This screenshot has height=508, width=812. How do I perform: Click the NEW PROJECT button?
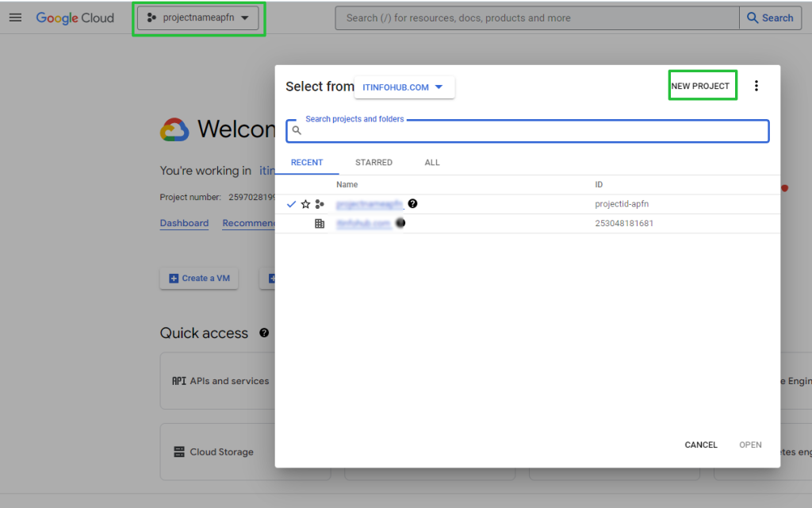coord(702,85)
